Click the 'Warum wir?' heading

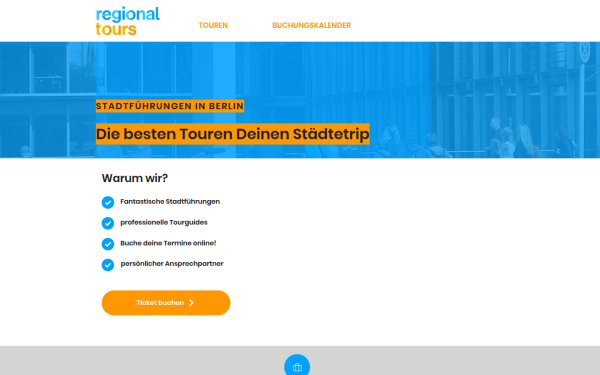coord(135,178)
